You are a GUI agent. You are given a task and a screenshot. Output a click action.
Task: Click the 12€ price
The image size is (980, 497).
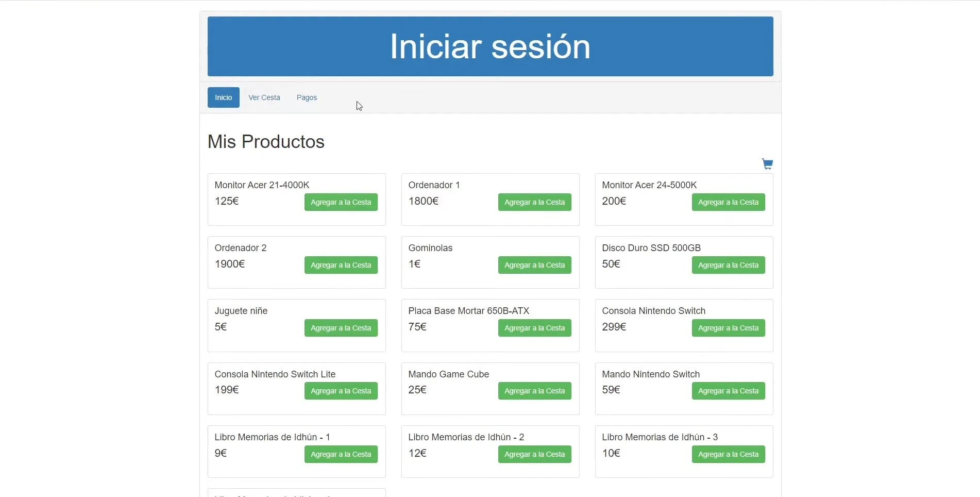coord(417,453)
